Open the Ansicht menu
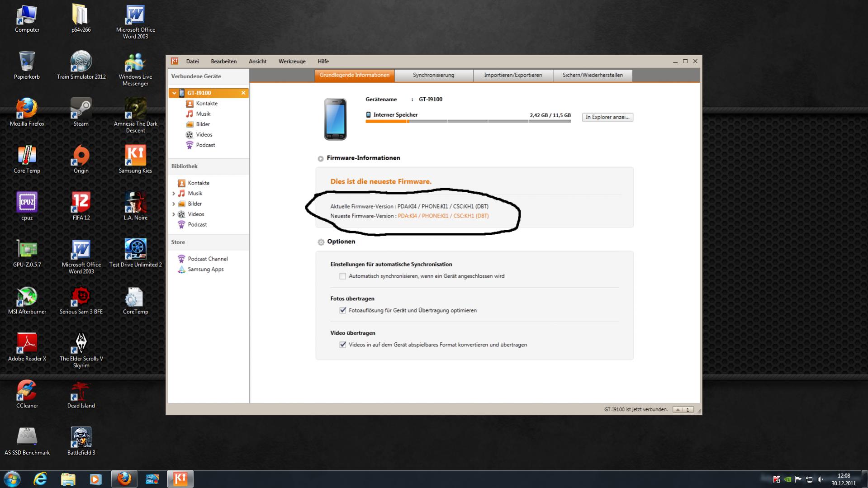This screenshot has width=868, height=488. pos(257,62)
